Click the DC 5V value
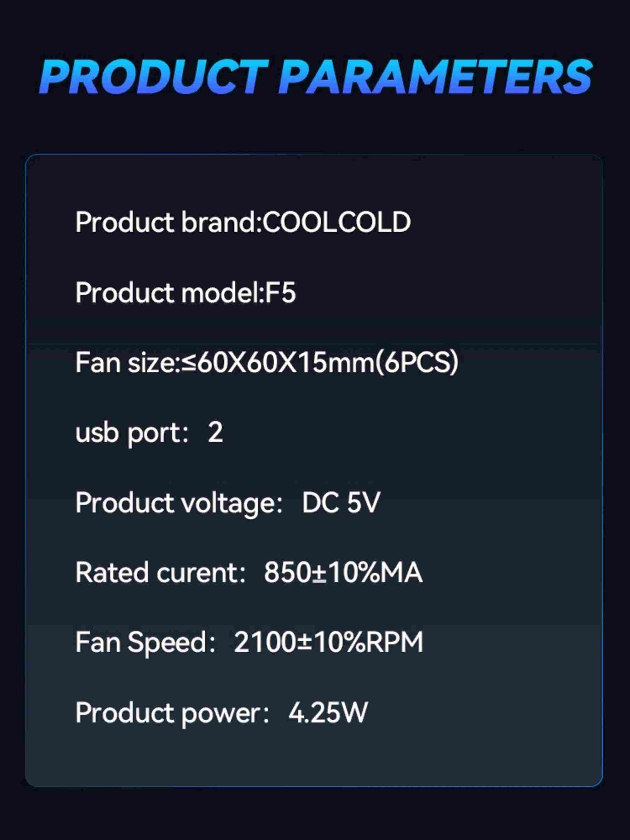The width and height of the screenshot is (630, 840). click(341, 503)
